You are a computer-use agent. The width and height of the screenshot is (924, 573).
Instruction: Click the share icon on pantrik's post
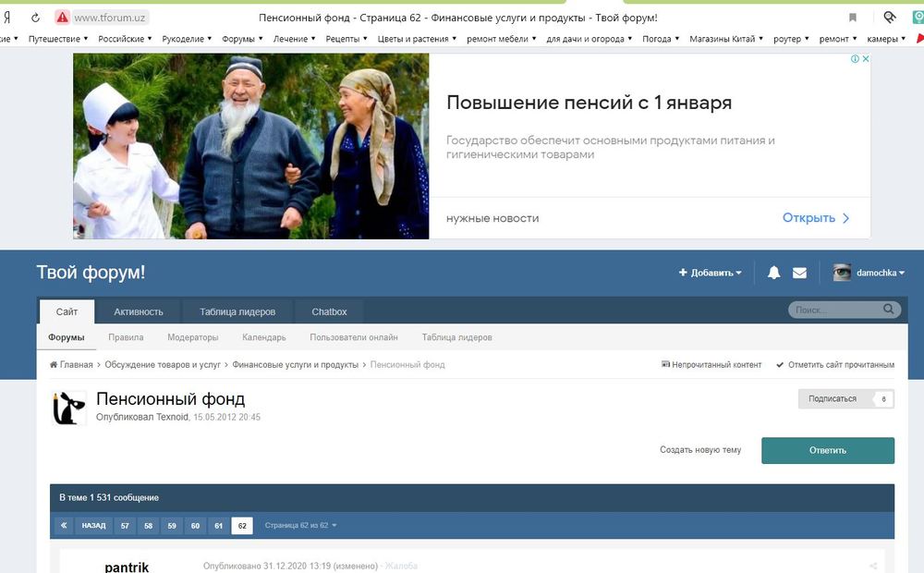[x=873, y=566]
